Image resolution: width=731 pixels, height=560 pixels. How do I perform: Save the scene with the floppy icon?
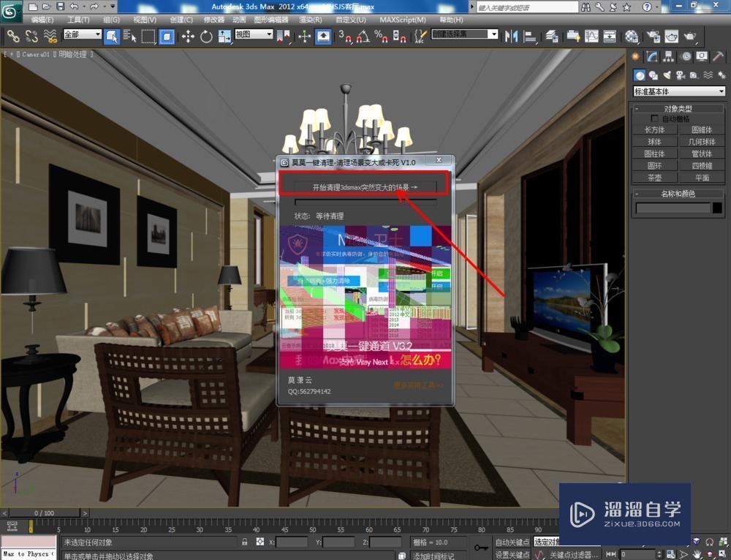tap(60, 7)
